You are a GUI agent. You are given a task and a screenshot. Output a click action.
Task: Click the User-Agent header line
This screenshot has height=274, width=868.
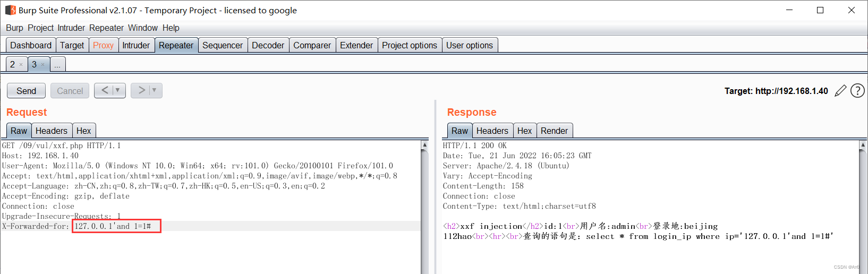198,166
